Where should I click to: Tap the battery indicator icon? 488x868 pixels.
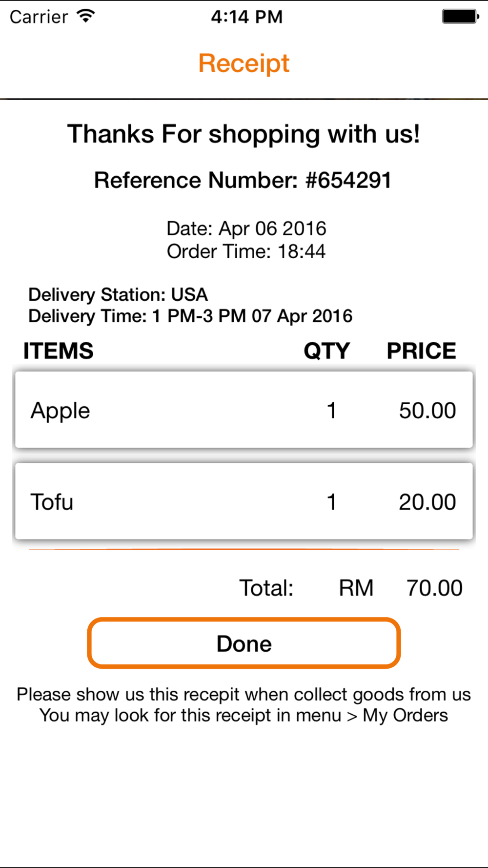pos(460,16)
